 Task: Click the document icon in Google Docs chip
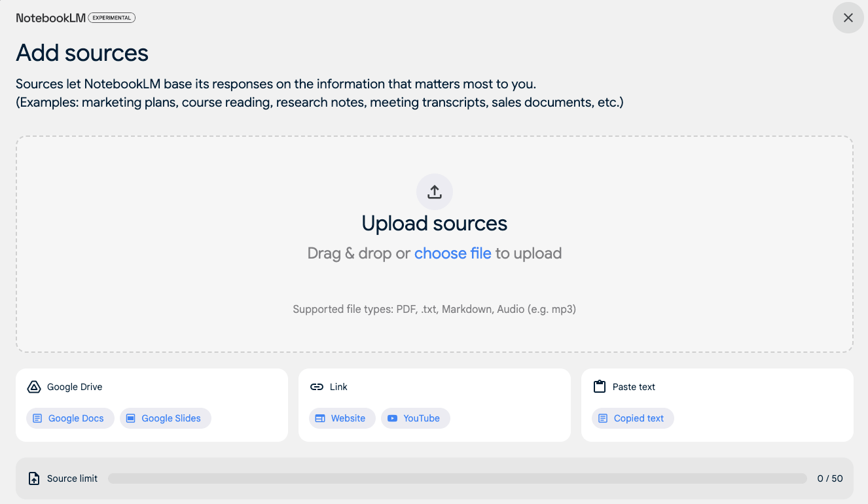pos(38,418)
